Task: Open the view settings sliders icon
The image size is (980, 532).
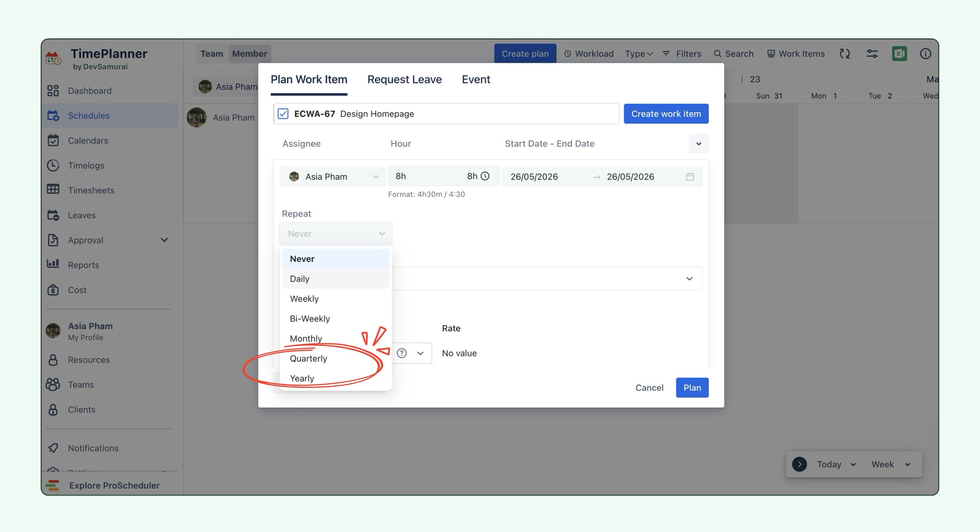Action: 872,54
